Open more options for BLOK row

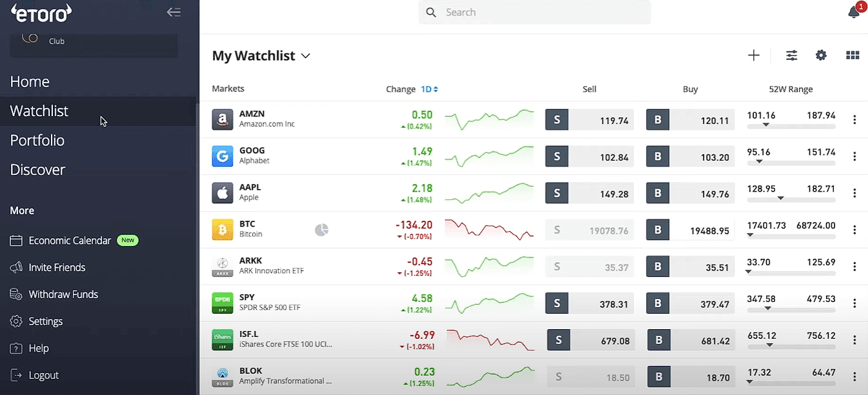pos(854,377)
